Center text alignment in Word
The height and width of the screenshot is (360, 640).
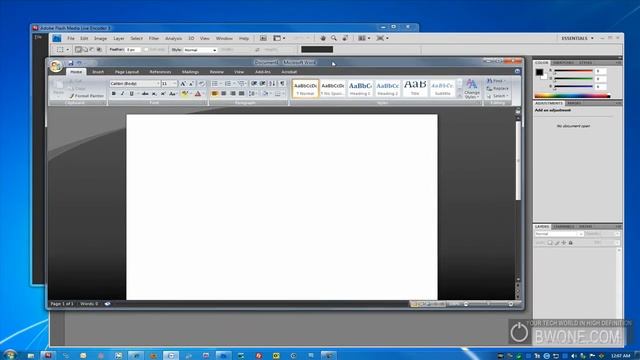pos(224,94)
